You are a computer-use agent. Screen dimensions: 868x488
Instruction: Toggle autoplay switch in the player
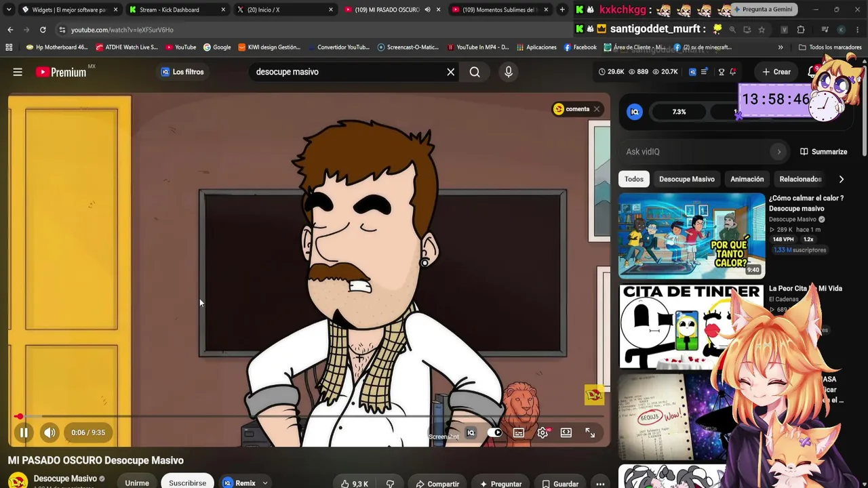tap(496, 433)
